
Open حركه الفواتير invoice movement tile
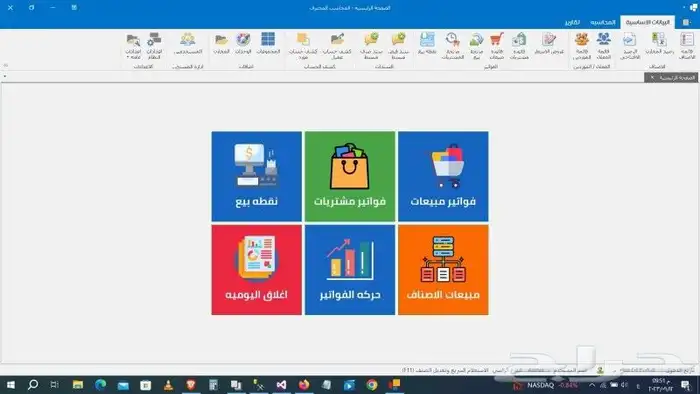click(x=350, y=270)
